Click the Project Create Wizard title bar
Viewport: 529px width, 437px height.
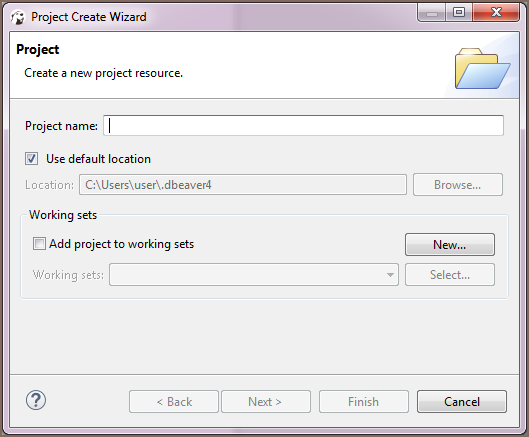tap(216, 16)
